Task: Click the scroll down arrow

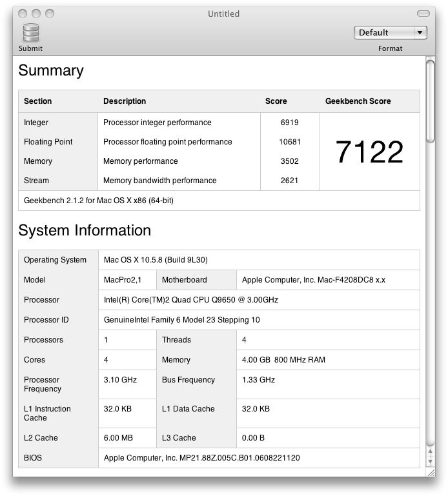Action: coord(430,462)
